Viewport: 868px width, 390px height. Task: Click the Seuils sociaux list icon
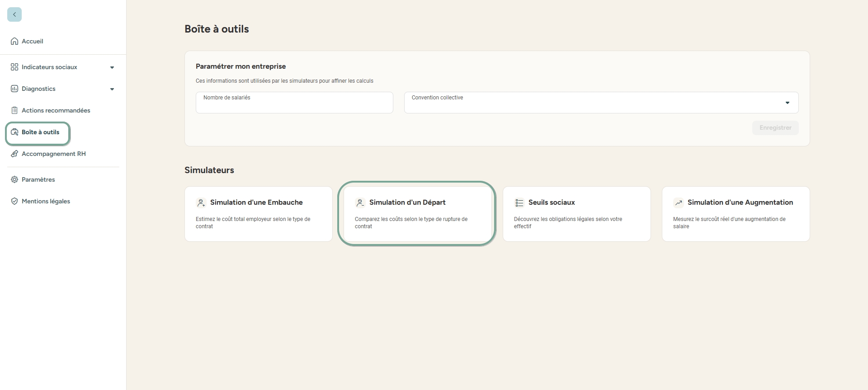(x=519, y=203)
